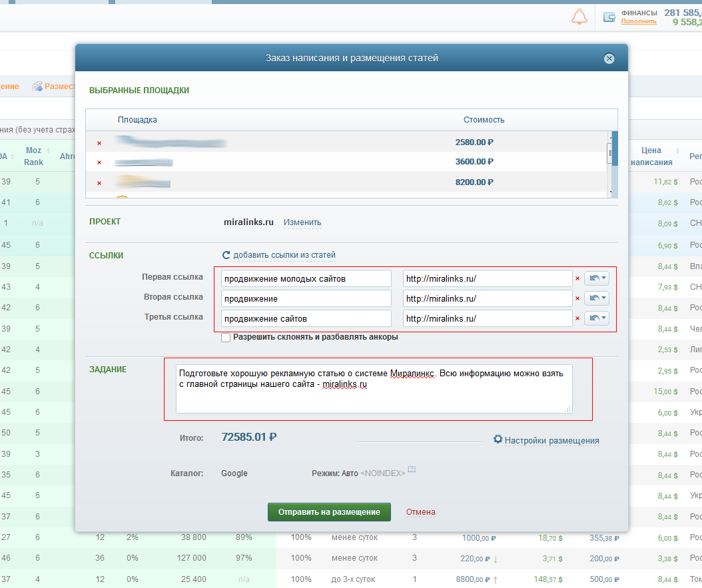Viewport: 702px width, 588px height.
Task: Click the miralinks.ru project name
Action: 248,222
